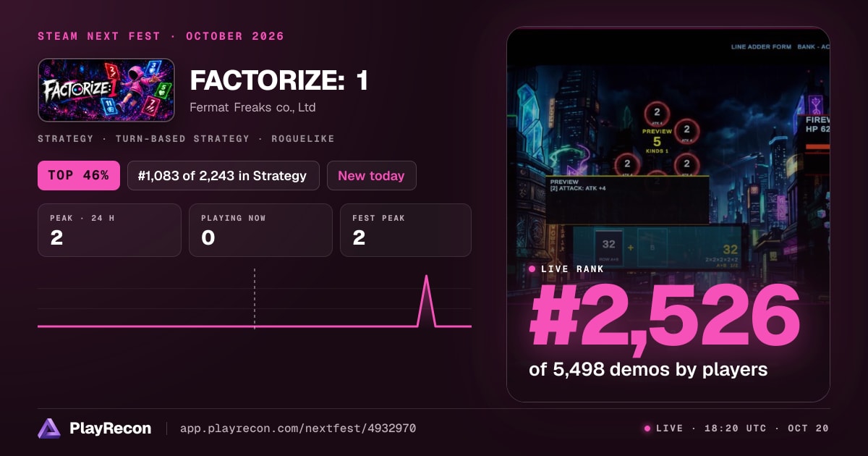Viewport: 868px width, 456px height.
Task: Click the ROGUELIKE genre tag
Action: tap(303, 138)
